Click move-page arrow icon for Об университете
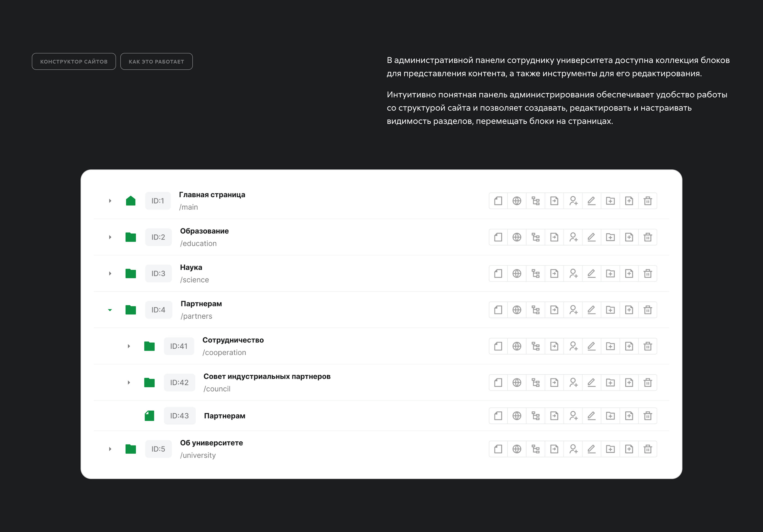763x532 pixels. pos(554,449)
